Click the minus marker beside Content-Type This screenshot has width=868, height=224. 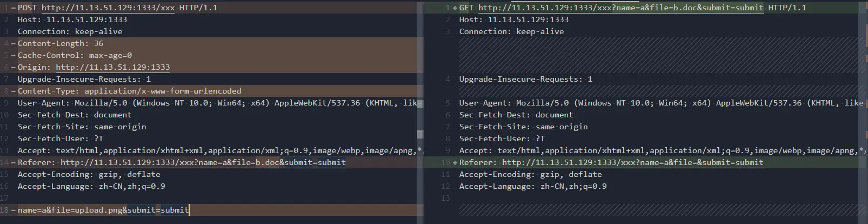click(x=13, y=91)
